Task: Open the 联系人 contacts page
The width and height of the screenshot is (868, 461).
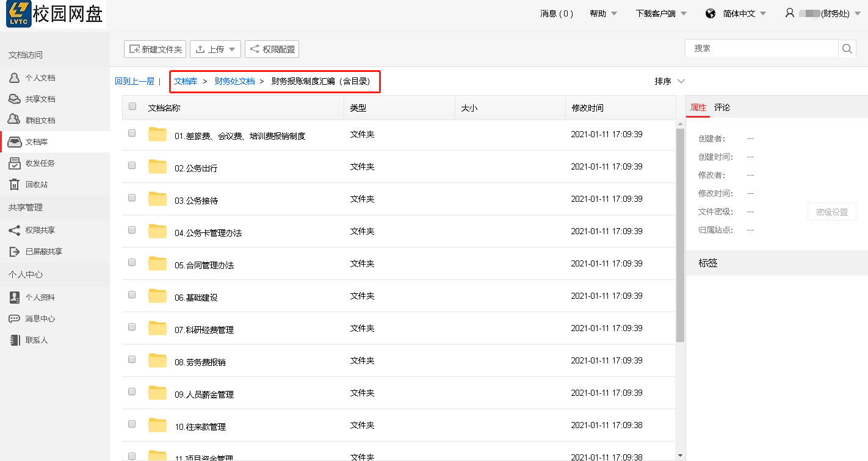Action: (36, 340)
